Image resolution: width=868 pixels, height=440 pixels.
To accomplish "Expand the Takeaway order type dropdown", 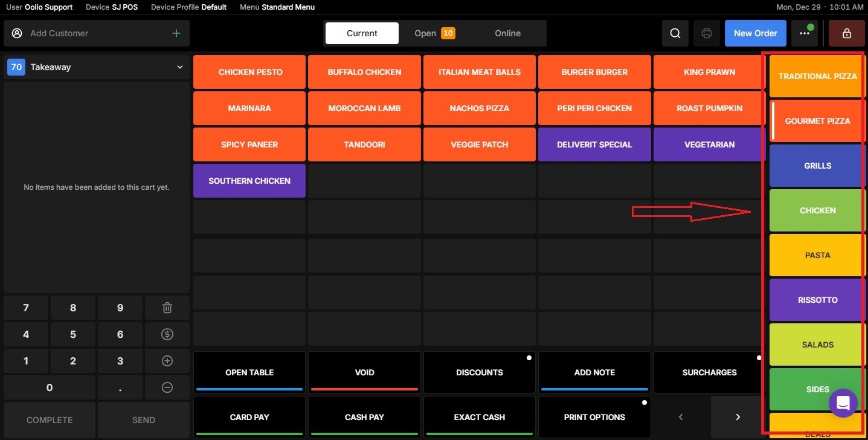I will (179, 67).
